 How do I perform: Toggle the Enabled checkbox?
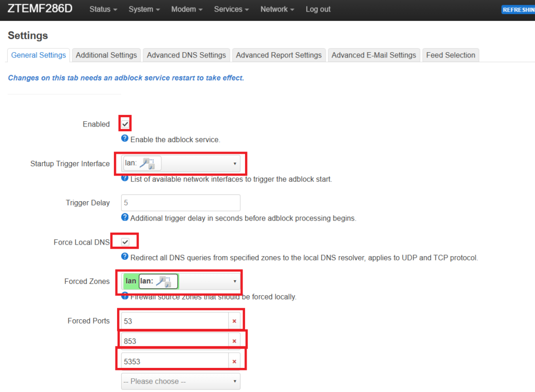coord(125,124)
